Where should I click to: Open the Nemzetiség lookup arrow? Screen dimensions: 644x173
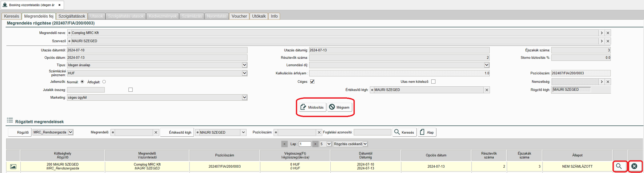(x=602, y=82)
